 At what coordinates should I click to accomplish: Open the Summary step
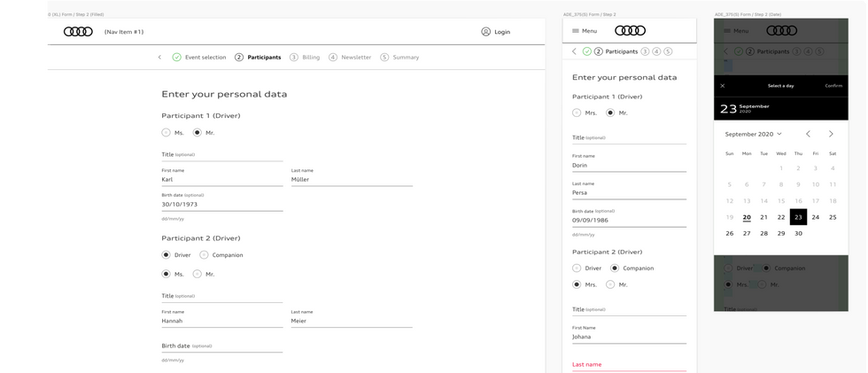click(406, 58)
